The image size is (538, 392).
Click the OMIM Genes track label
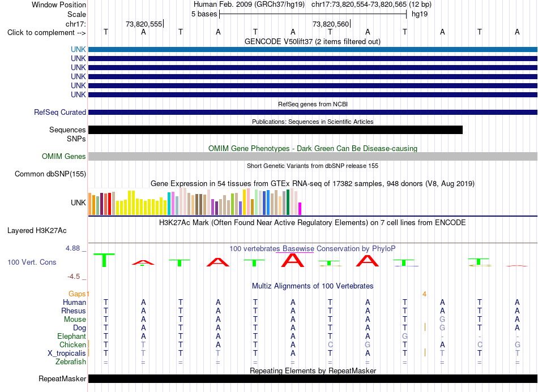(63, 156)
